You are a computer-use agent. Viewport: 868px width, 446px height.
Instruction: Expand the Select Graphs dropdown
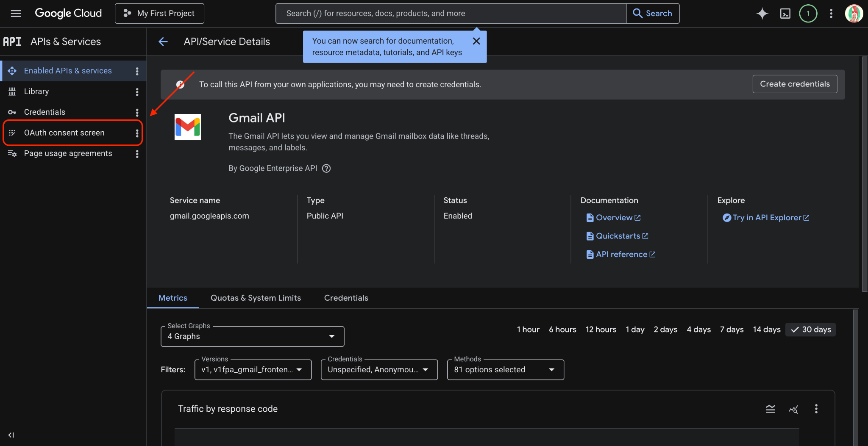click(x=253, y=336)
